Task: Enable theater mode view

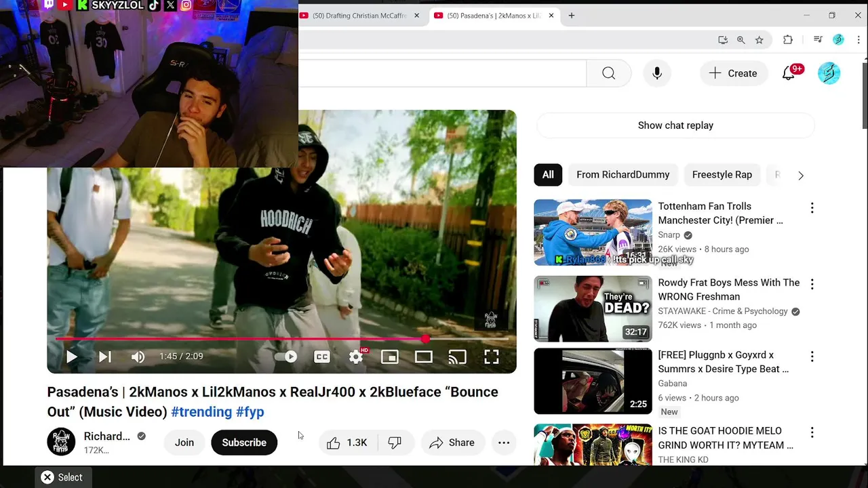Action: [424, 357]
